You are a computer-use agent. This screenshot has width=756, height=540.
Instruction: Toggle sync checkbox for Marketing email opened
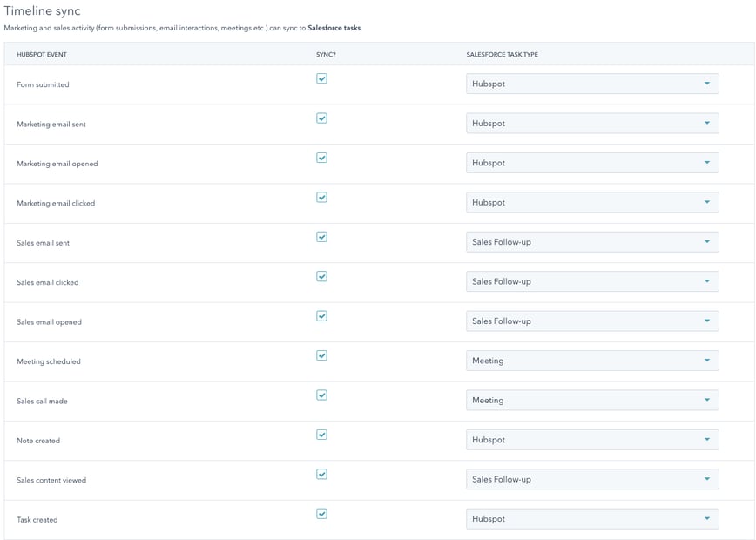click(321, 158)
